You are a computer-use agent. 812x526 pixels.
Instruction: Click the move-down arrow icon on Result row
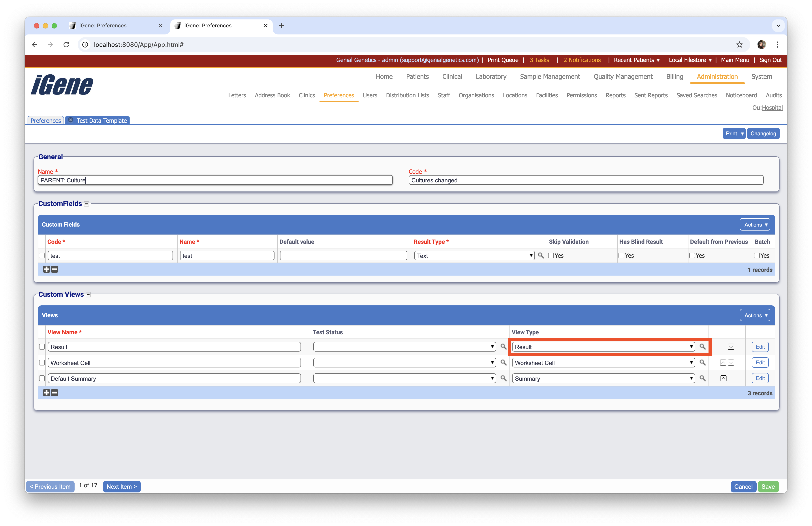[x=731, y=346]
